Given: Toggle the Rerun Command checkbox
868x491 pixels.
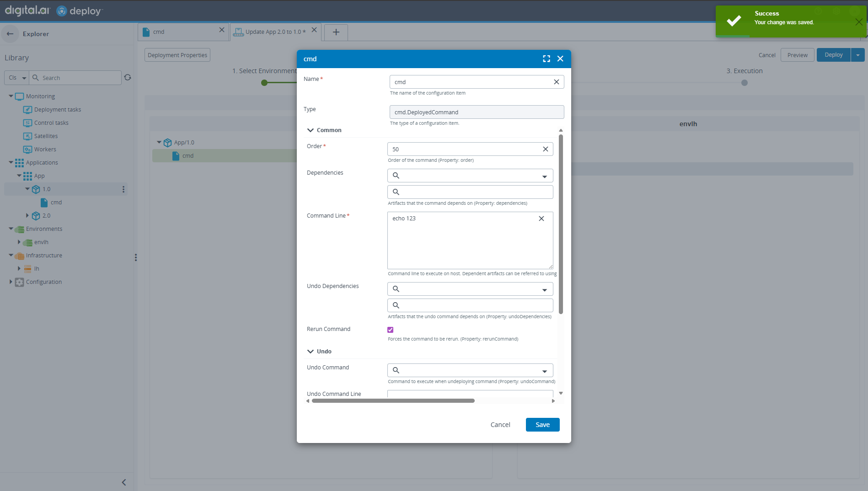Looking at the screenshot, I should [391, 330].
